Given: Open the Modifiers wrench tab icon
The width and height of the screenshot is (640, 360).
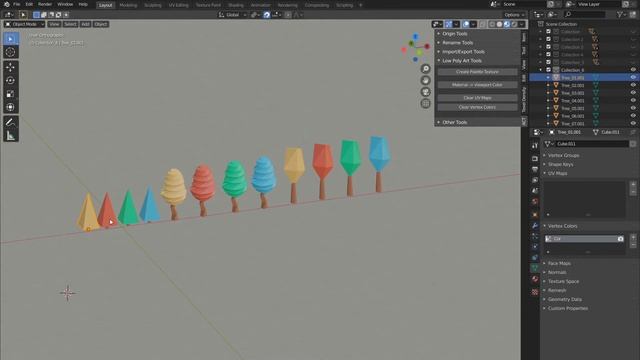Looking at the screenshot, I should tap(535, 225).
